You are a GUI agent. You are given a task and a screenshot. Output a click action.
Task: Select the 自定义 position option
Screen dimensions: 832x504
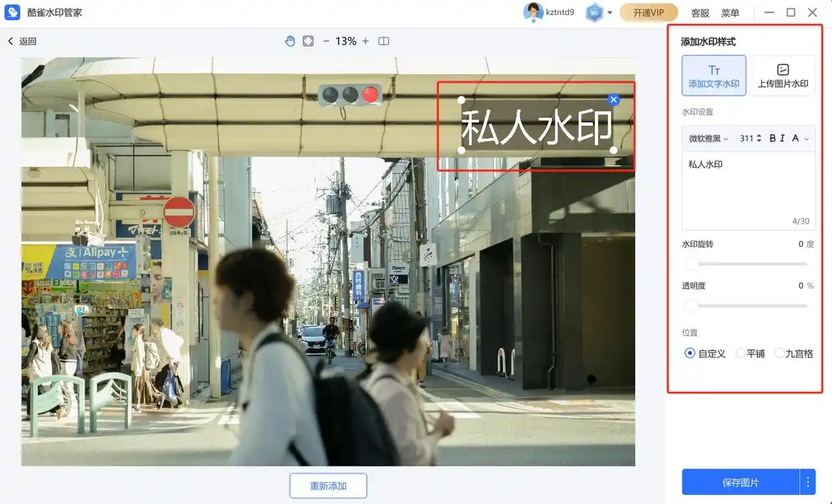(690, 353)
